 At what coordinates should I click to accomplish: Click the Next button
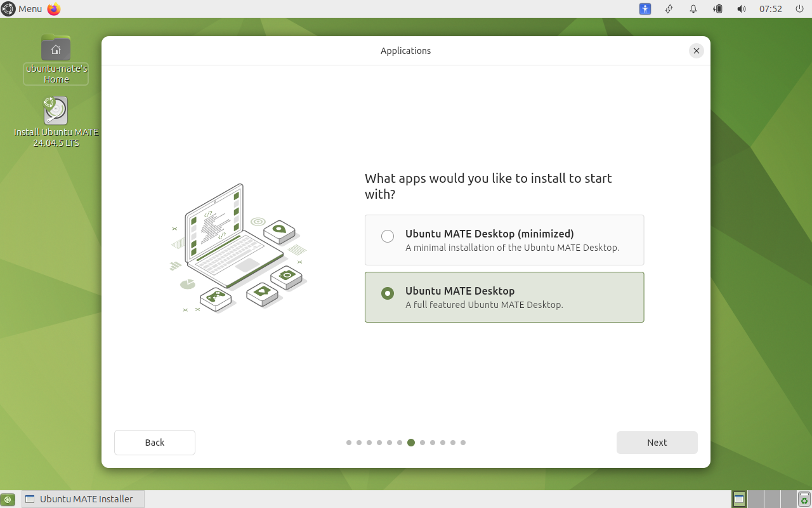(x=657, y=443)
